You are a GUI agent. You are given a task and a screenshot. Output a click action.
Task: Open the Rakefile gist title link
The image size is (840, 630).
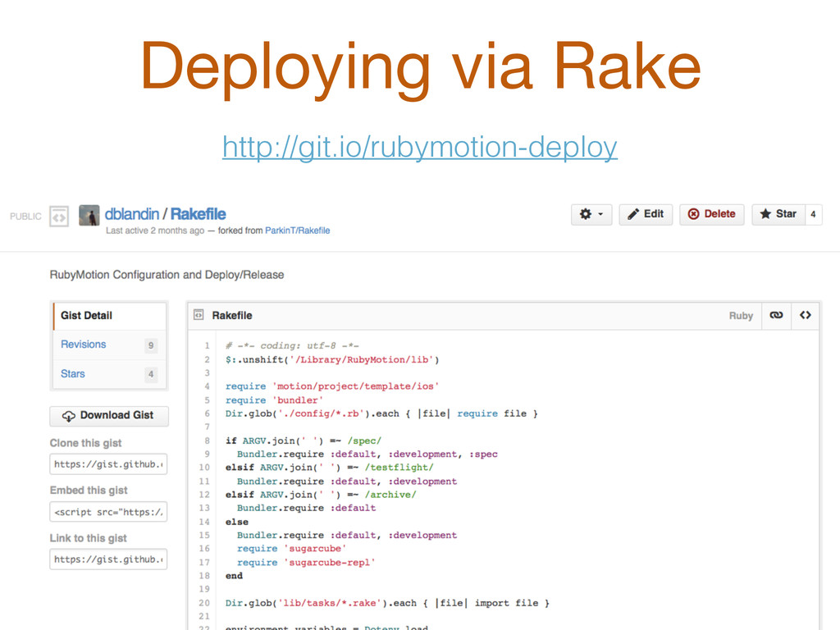(199, 214)
